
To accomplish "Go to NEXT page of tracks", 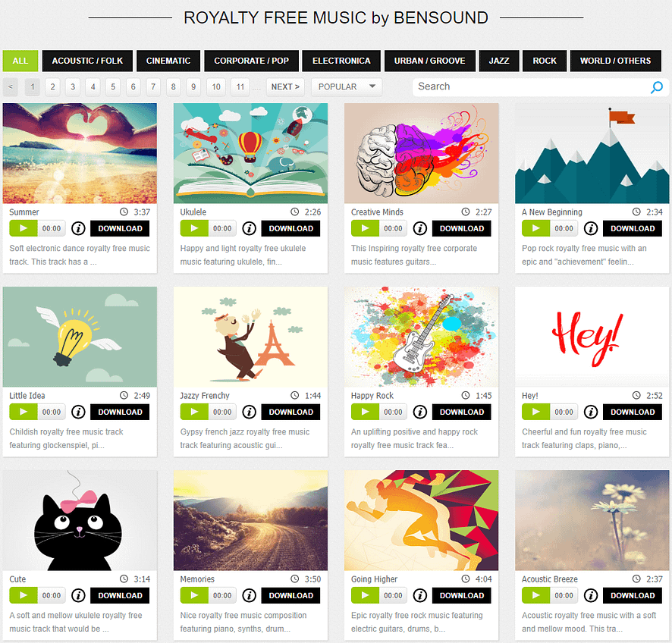I will (x=285, y=87).
